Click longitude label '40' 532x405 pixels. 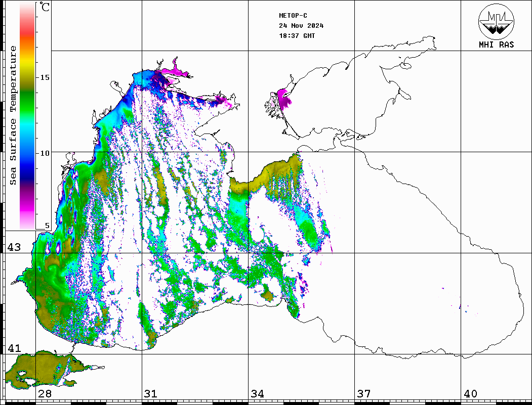(470, 393)
